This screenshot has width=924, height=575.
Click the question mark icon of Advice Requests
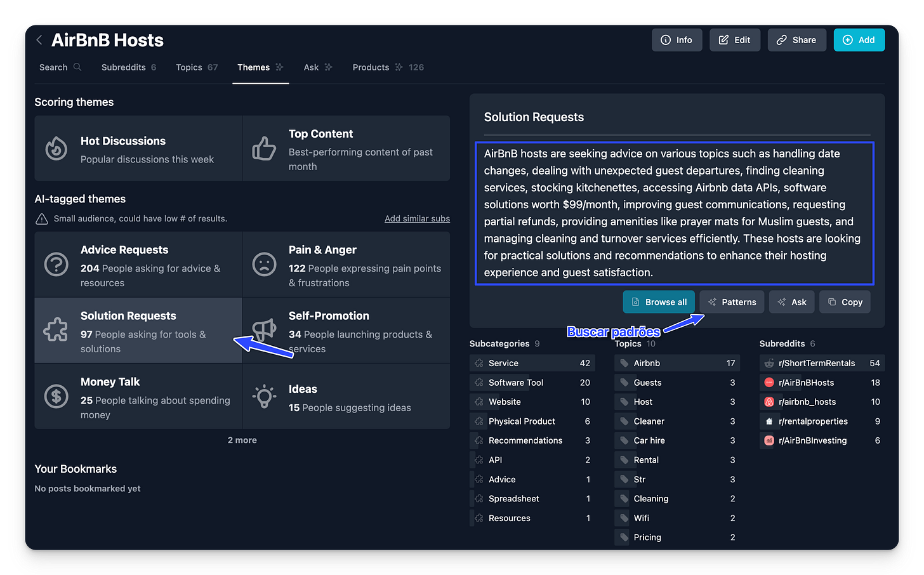56,265
